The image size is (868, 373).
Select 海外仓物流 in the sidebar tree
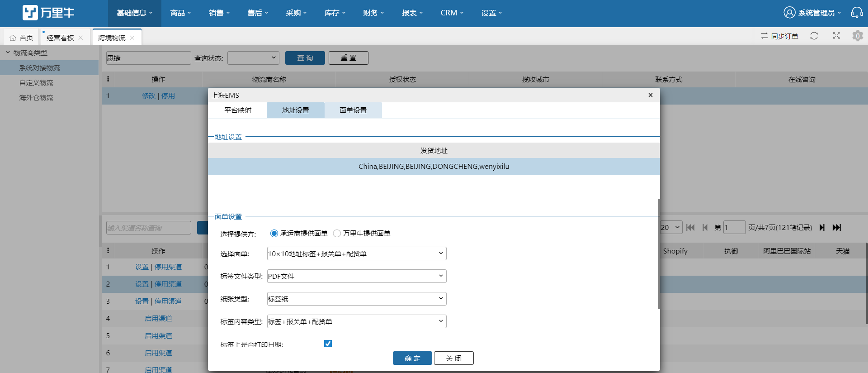click(x=36, y=98)
